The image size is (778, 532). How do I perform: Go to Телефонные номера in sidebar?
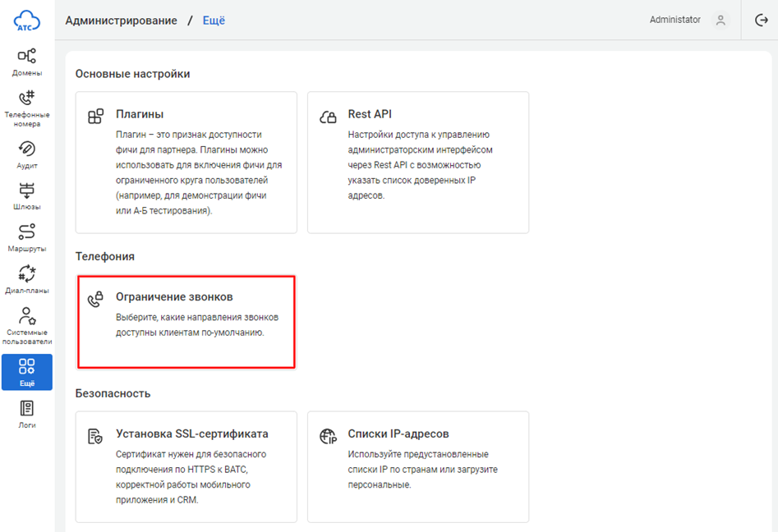[x=27, y=108]
